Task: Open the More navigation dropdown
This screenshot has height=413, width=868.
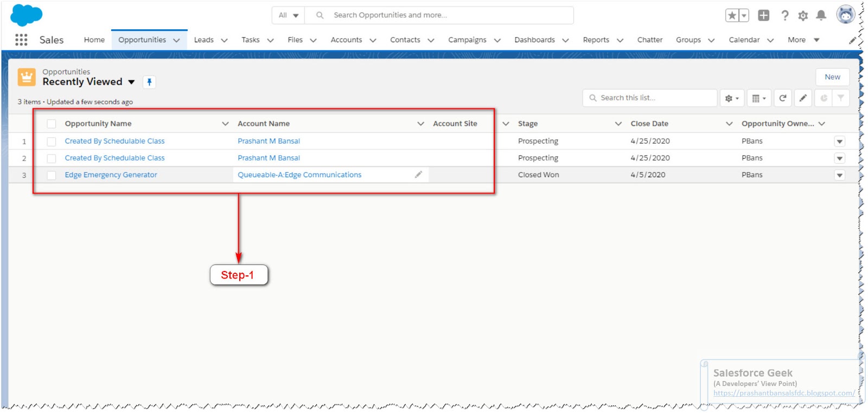Action: (x=803, y=40)
